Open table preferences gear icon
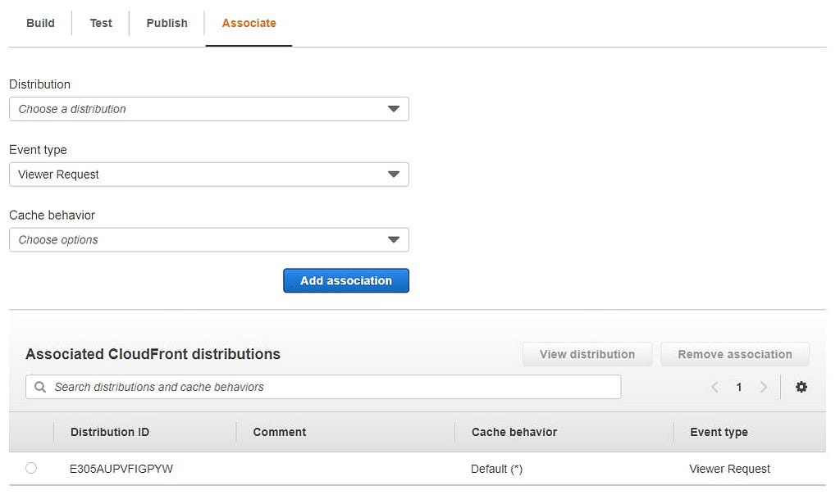Image resolution: width=840 pixels, height=504 pixels. coord(801,387)
